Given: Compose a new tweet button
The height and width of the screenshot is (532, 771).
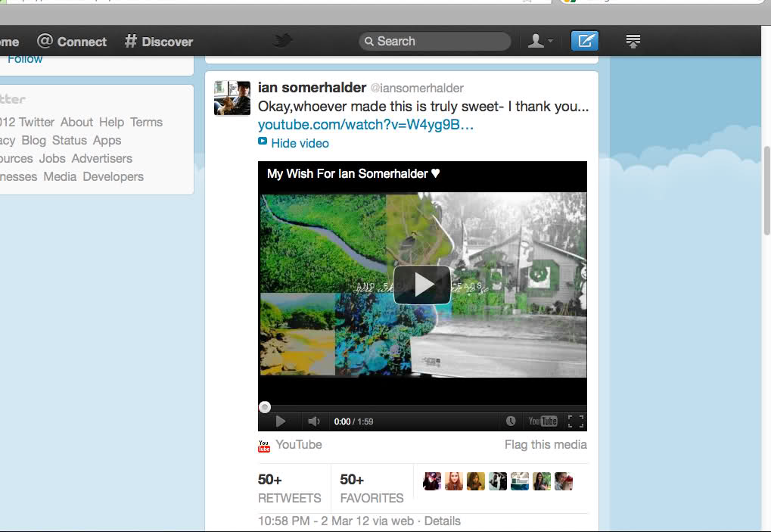Looking at the screenshot, I should 585,41.
